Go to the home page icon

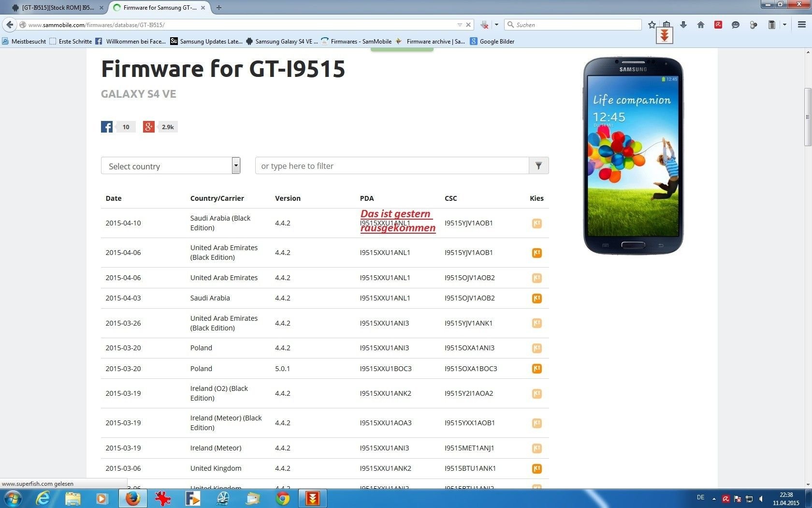[701, 25]
